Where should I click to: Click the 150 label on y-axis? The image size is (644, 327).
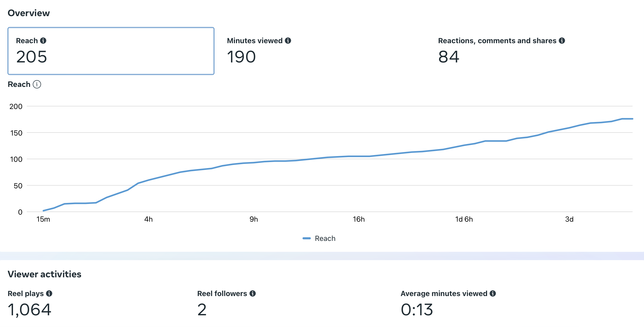[x=16, y=133]
